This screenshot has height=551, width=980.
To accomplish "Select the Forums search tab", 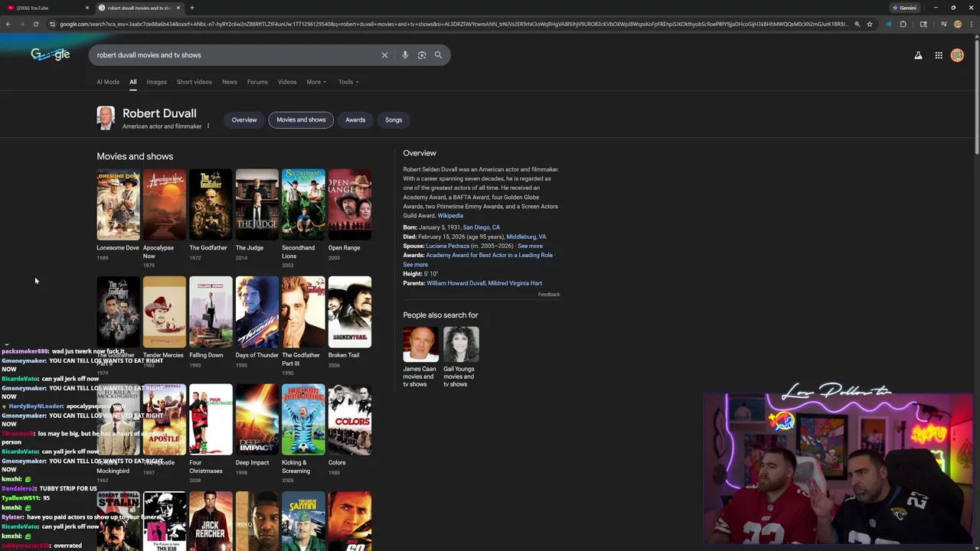I will tap(257, 82).
